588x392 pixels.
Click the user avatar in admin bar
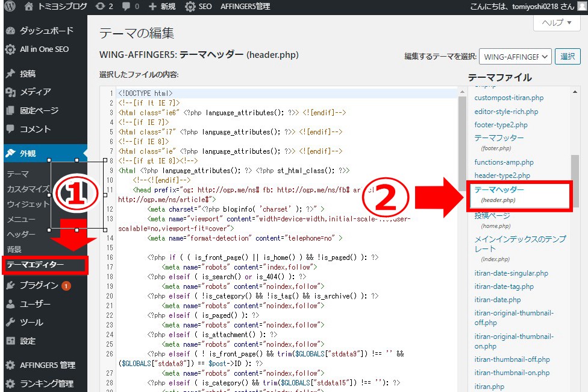[x=583, y=7]
